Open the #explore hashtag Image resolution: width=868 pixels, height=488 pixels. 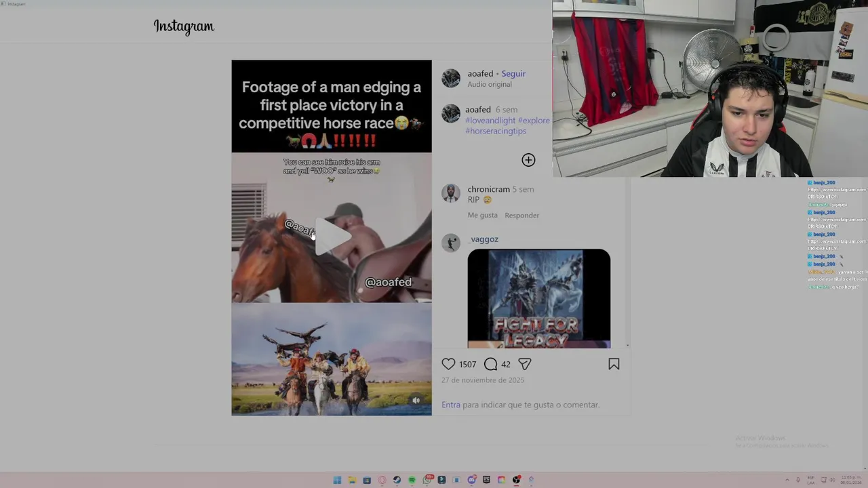click(534, 121)
